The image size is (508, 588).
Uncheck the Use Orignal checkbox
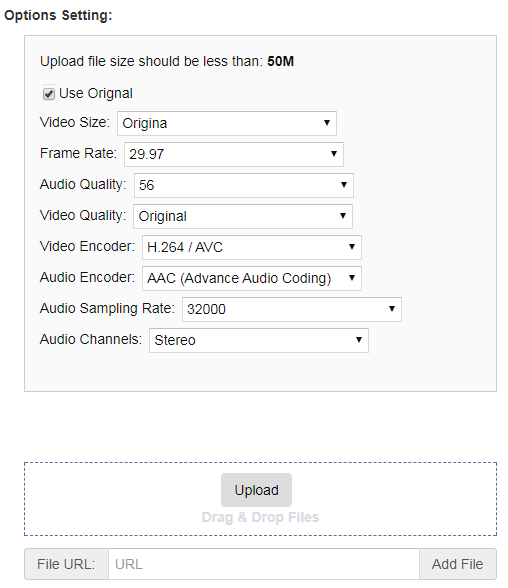tap(49, 94)
